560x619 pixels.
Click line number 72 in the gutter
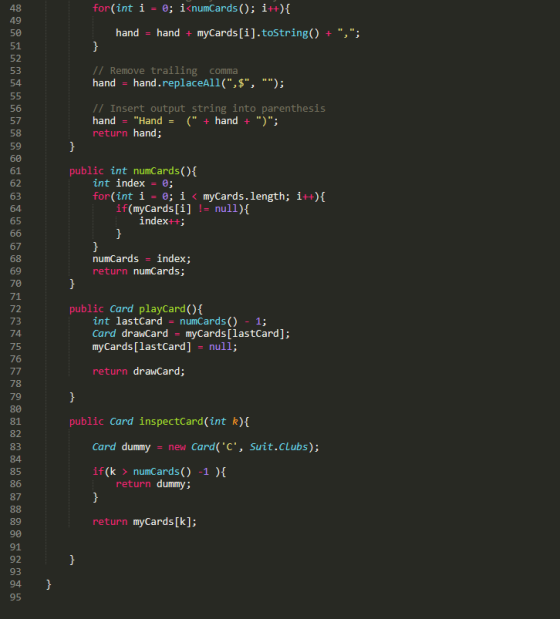(15, 309)
